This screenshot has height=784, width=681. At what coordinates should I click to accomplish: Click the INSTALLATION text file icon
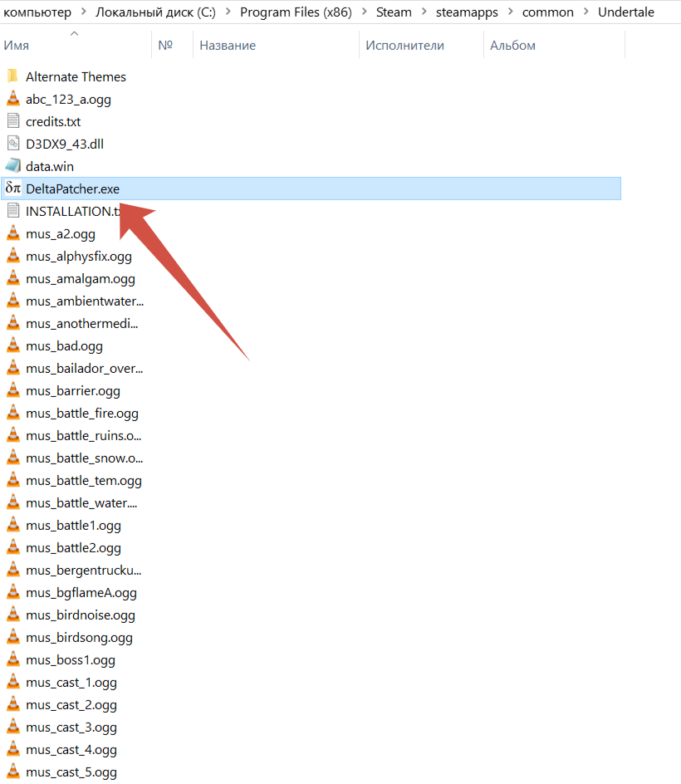pos(13,210)
